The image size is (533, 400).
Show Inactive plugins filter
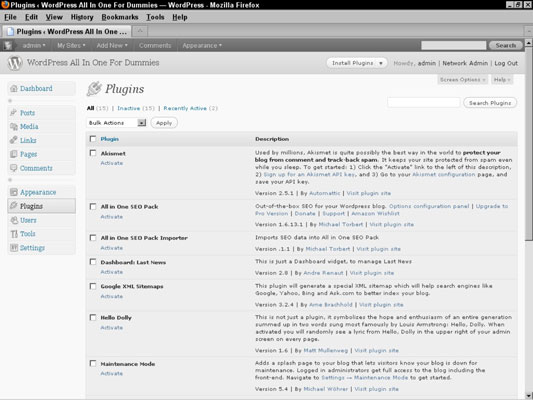tap(128, 108)
